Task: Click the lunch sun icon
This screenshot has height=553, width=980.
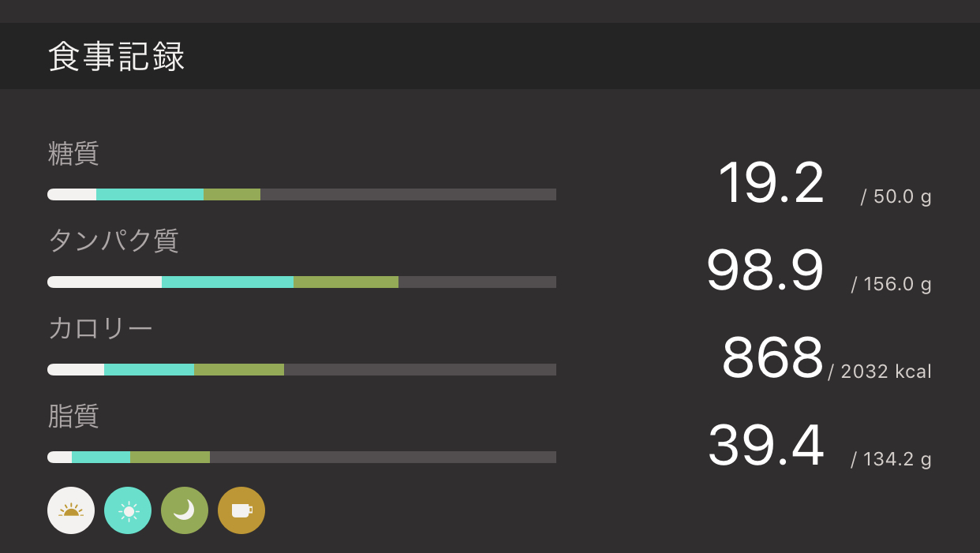Action: click(x=128, y=510)
